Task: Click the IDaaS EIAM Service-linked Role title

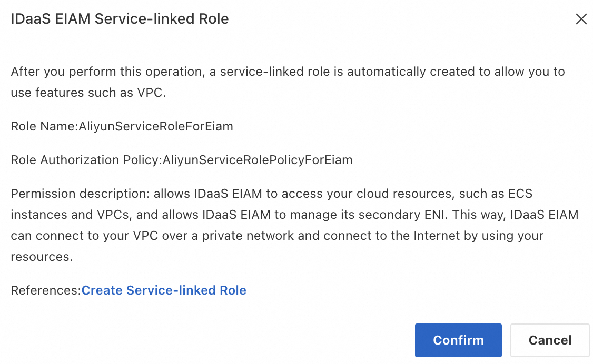Action: 120,19
